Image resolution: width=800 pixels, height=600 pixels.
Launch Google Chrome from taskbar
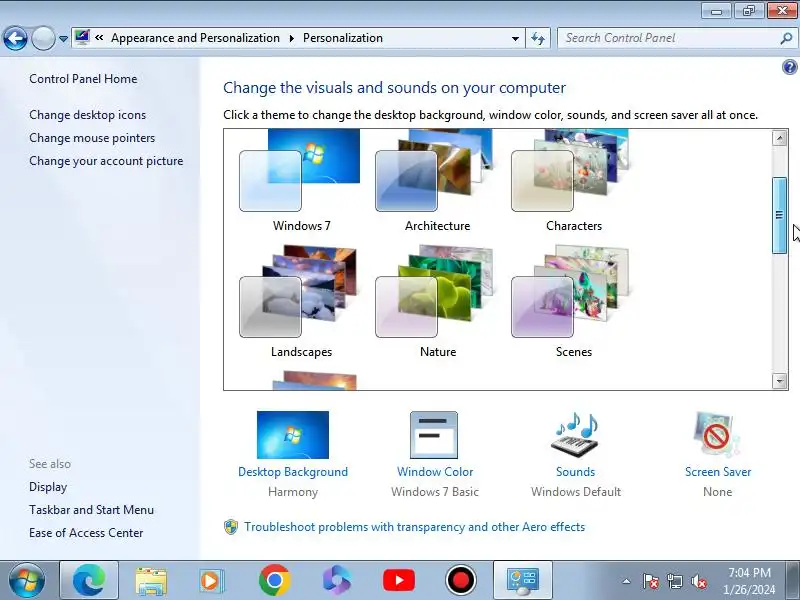[x=274, y=580]
